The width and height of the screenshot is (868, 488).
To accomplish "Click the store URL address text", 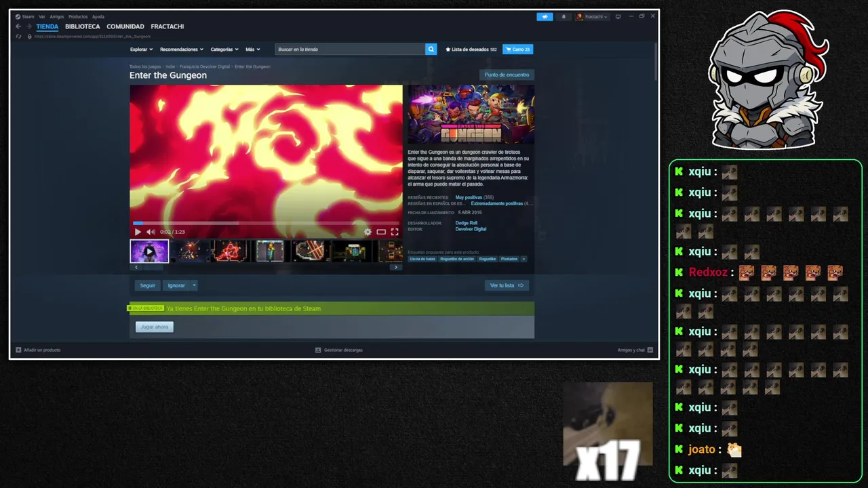I will pyautogui.click(x=92, y=37).
